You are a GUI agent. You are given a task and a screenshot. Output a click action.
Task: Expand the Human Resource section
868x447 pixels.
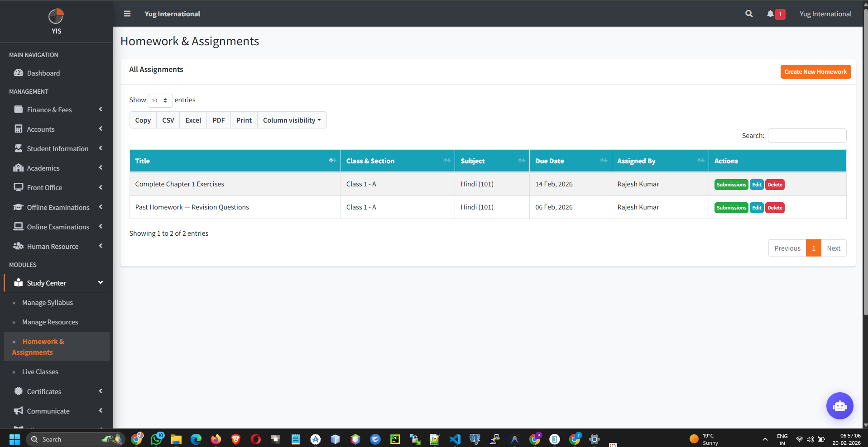point(53,246)
